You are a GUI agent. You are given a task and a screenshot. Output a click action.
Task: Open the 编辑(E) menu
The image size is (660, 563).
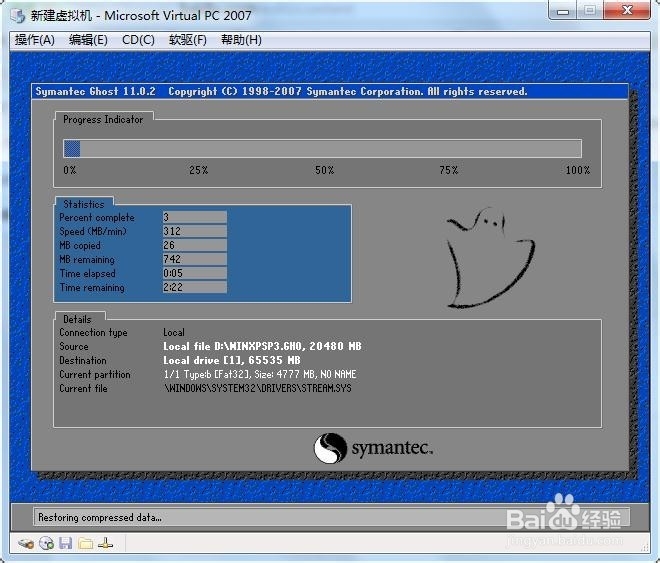tap(88, 40)
